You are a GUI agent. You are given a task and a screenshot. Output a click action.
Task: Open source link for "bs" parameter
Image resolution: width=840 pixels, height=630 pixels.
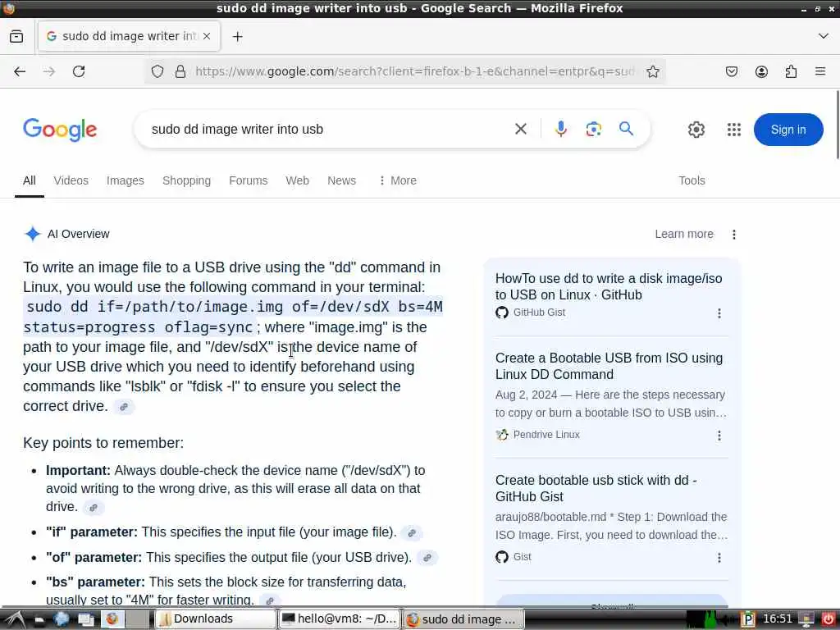(x=270, y=601)
